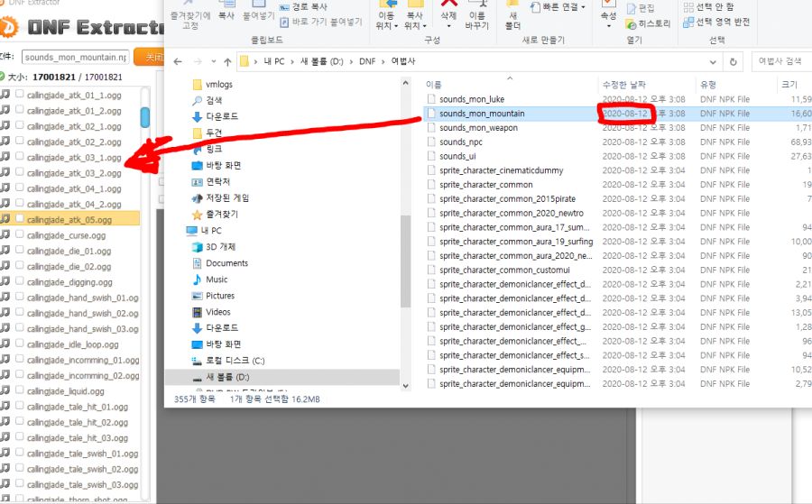Click 선택 안 함 in ribbon
This screenshot has height=504, width=812.
(x=709, y=7)
